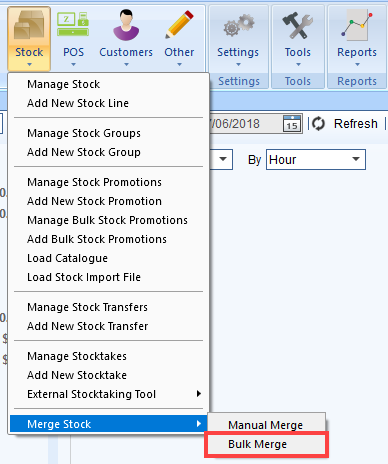The image size is (388, 464).
Task: Open the Customers person icon
Action: pyautogui.click(x=126, y=25)
